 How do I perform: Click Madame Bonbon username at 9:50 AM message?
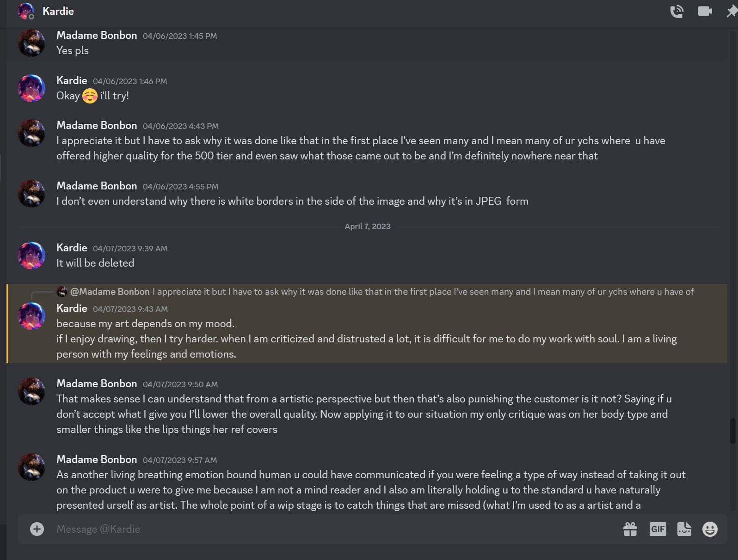pos(97,383)
